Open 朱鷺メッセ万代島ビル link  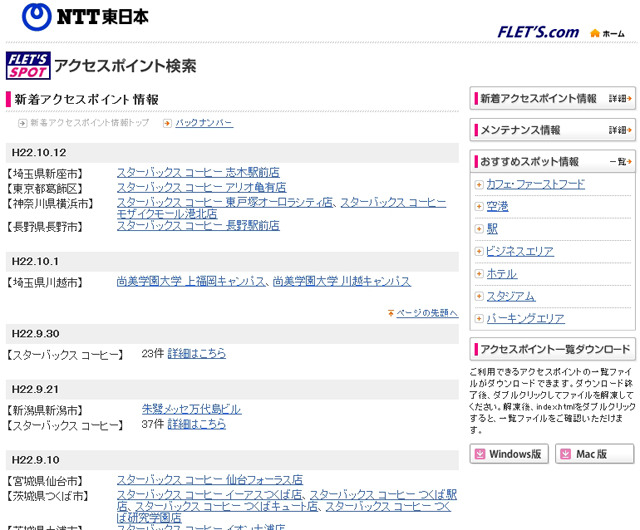pyautogui.click(x=191, y=409)
